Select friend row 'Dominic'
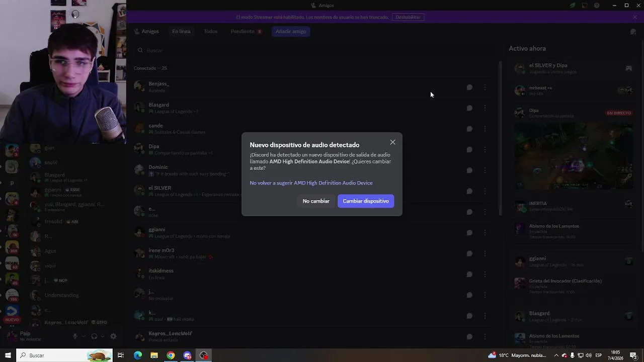 click(x=312, y=170)
